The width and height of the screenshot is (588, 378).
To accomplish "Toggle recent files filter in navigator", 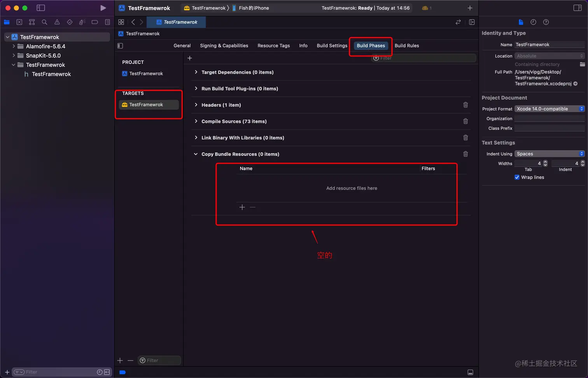I will tap(100, 372).
